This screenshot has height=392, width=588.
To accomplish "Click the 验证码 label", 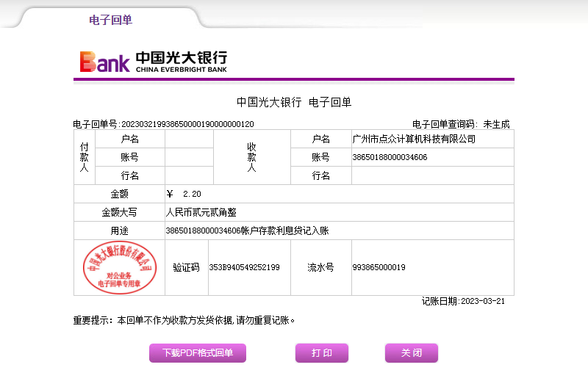I will (x=186, y=267).
